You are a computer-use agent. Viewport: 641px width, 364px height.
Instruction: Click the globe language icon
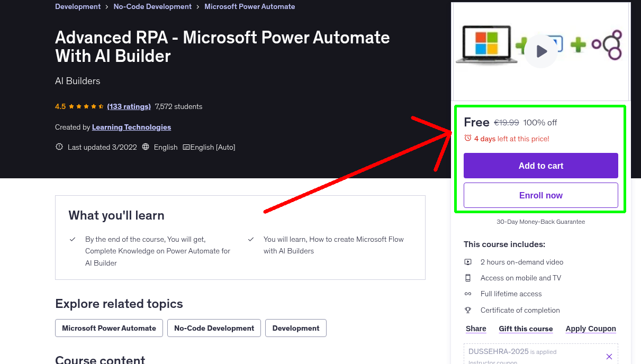[146, 147]
